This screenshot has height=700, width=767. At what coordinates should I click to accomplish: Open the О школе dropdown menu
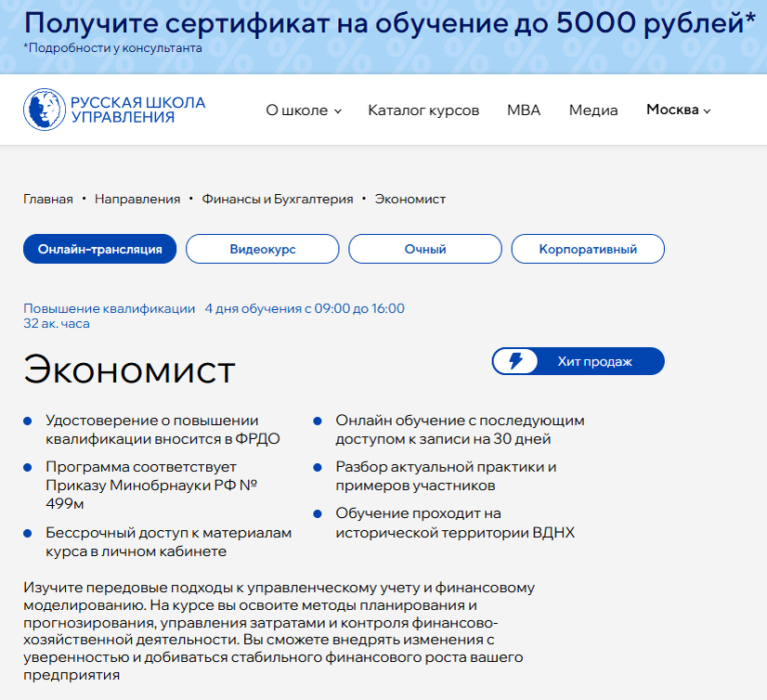pyautogui.click(x=297, y=110)
